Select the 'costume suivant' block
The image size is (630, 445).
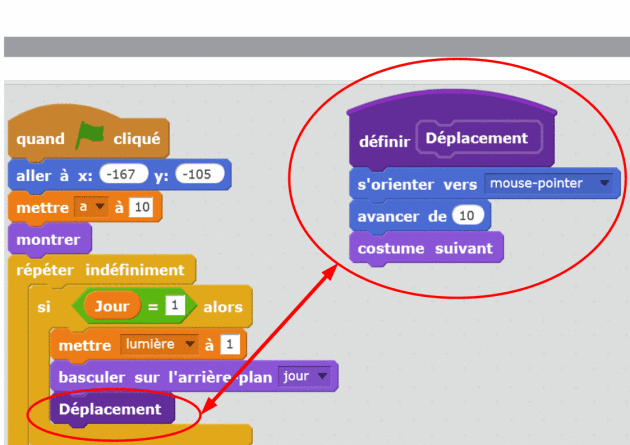click(x=426, y=247)
